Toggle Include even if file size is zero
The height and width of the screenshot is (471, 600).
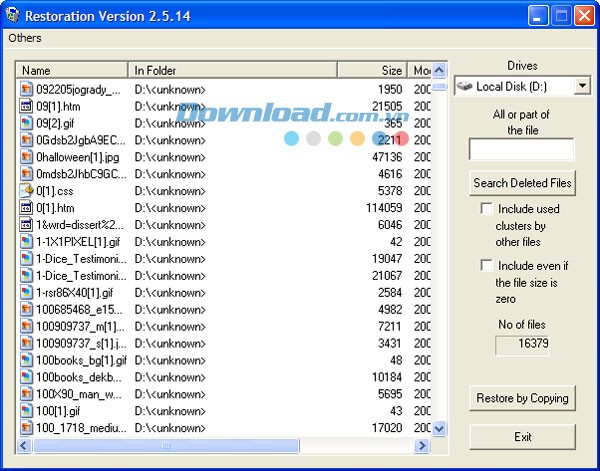(486, 266)
